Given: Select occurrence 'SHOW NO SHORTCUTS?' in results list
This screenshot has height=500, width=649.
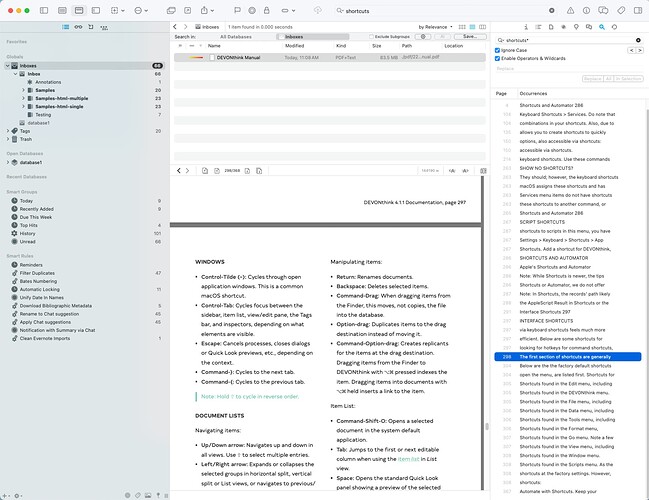Looking at the screenshot, I should (545, 167).
